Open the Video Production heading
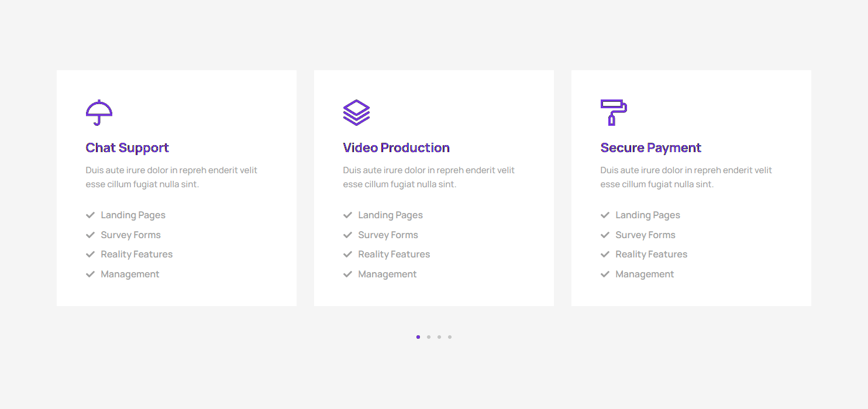Viewport: 868px width, 409px height. tap(396, 148)
